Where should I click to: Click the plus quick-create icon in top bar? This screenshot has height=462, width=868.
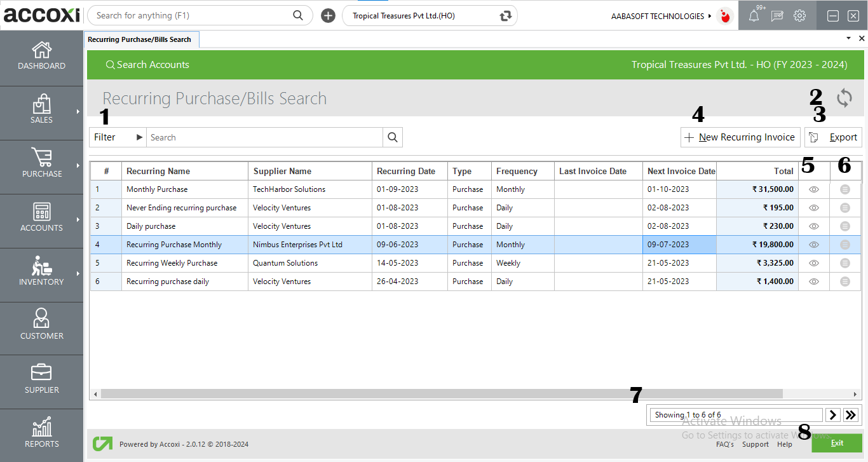click(x=328, y=15)
